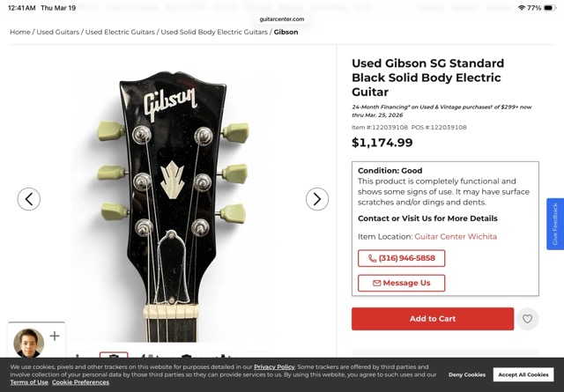564x392 pixels.
Task: Check battery status indicator
Action: (x=552, y=7)
